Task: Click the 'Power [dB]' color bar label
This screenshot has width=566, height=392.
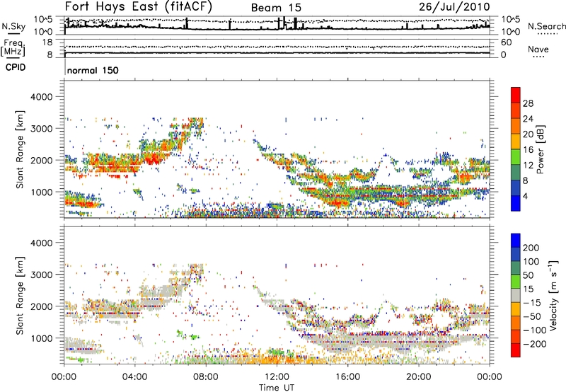Action: (x=541, y=149)
